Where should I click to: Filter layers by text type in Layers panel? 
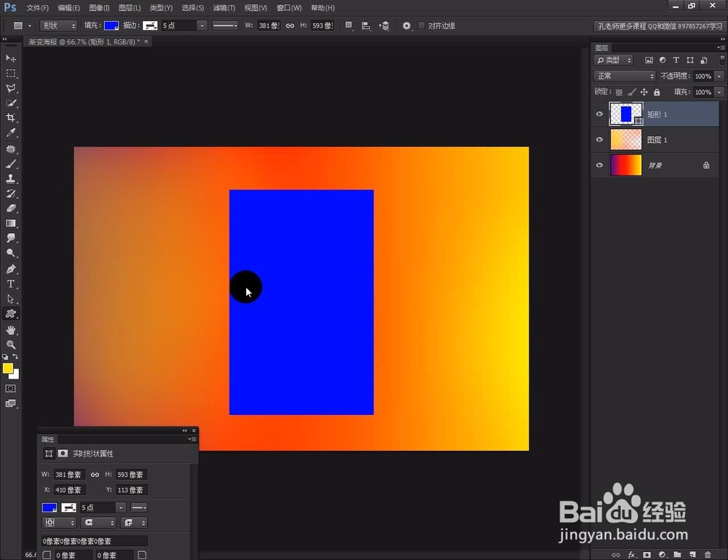click(676, 60)
